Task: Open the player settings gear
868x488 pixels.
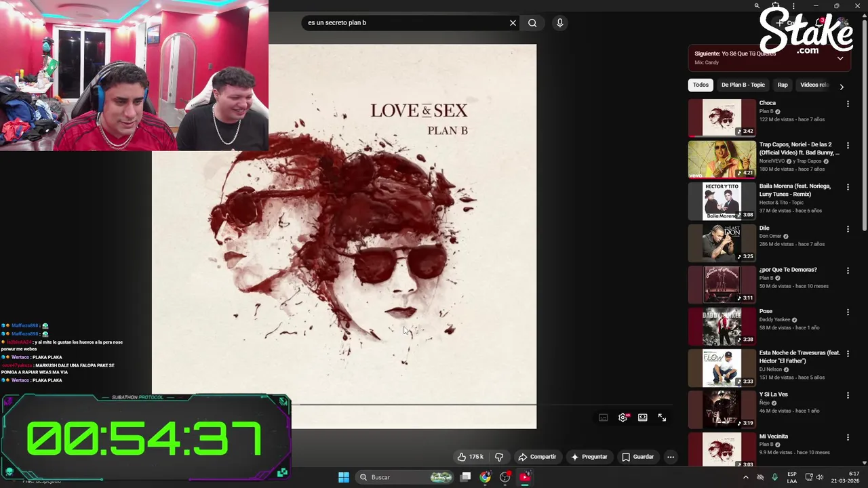Action: pos(623,418)
